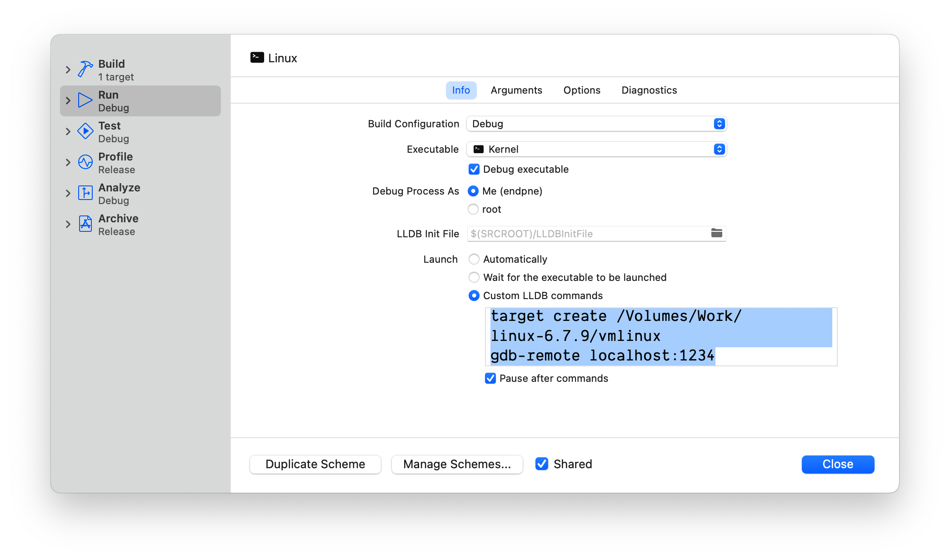Open the Diagnostics tab
950x560 pixels.
pos(649,90)
